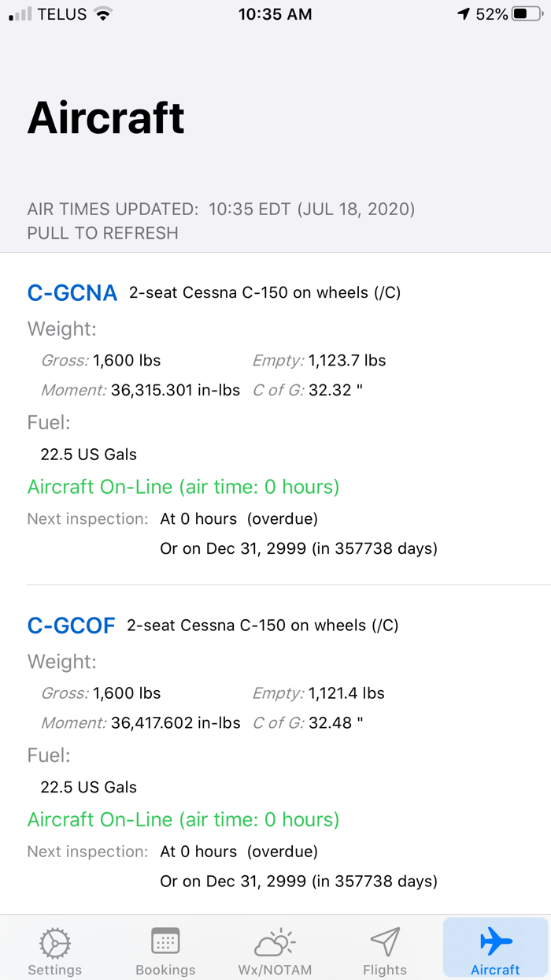Screen dimensions: 551x980
Task: Tap the AIR TIMES UPDATED timestamp
Action: (220, 210)
